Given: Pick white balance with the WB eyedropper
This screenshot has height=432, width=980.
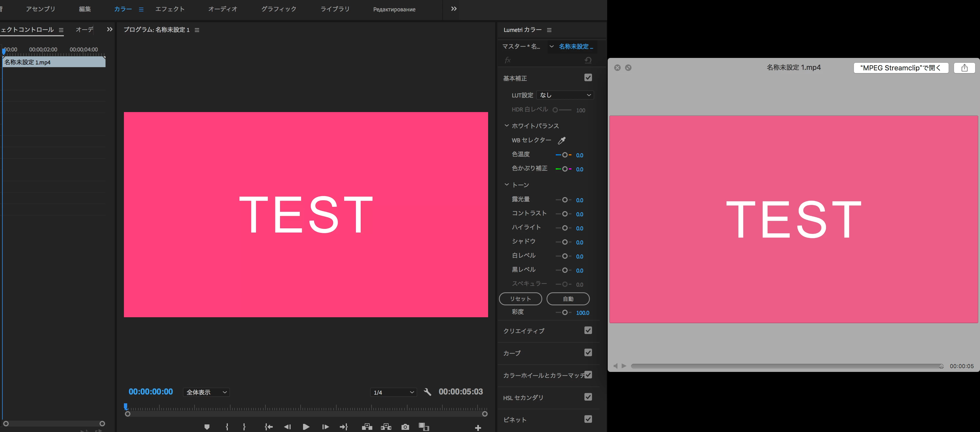Looking at the screenshot, I should coord(561,140).
